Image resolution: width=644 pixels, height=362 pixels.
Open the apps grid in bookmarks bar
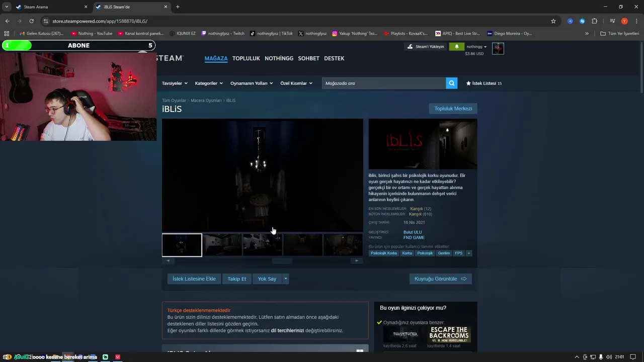[7, 34]
